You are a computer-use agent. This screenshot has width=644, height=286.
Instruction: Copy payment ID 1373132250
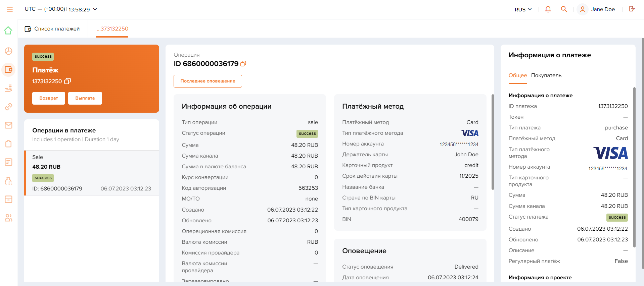(67, 81)
